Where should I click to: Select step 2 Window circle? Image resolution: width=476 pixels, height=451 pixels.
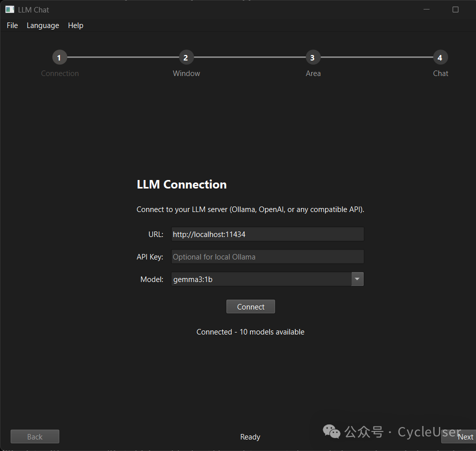pyautogui.click(x=186, y=57)
